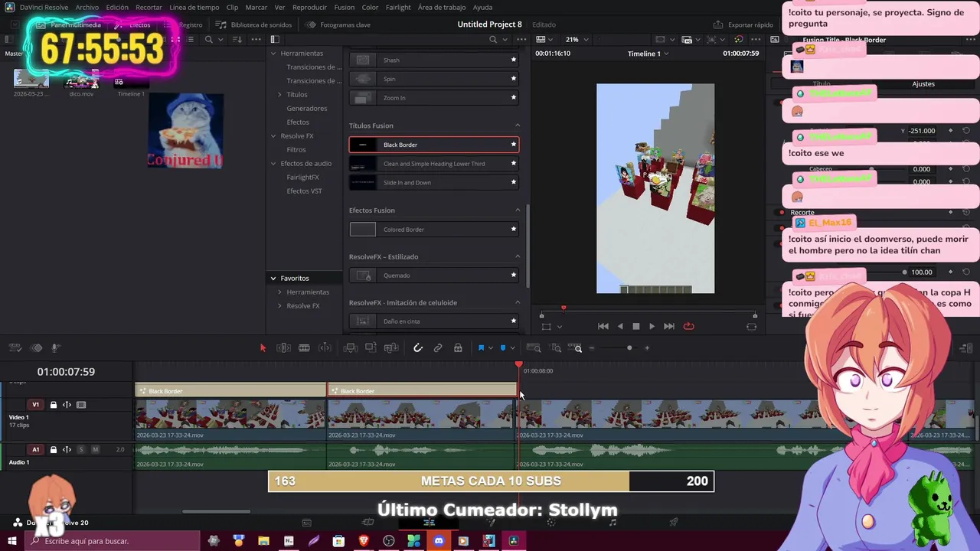This screenshot has width=980, height=551.
Task: Click Exportar rápido button
Action: click(x=743, y=24)
